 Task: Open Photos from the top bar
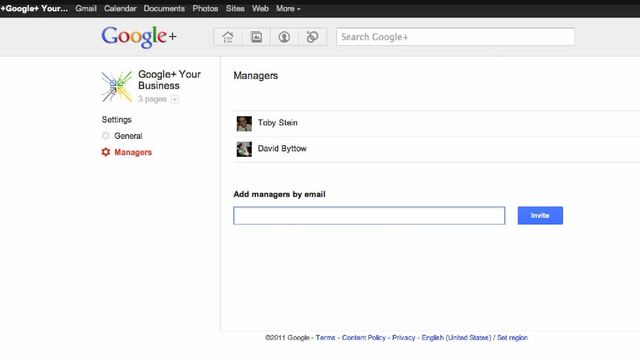coord(205,8)
